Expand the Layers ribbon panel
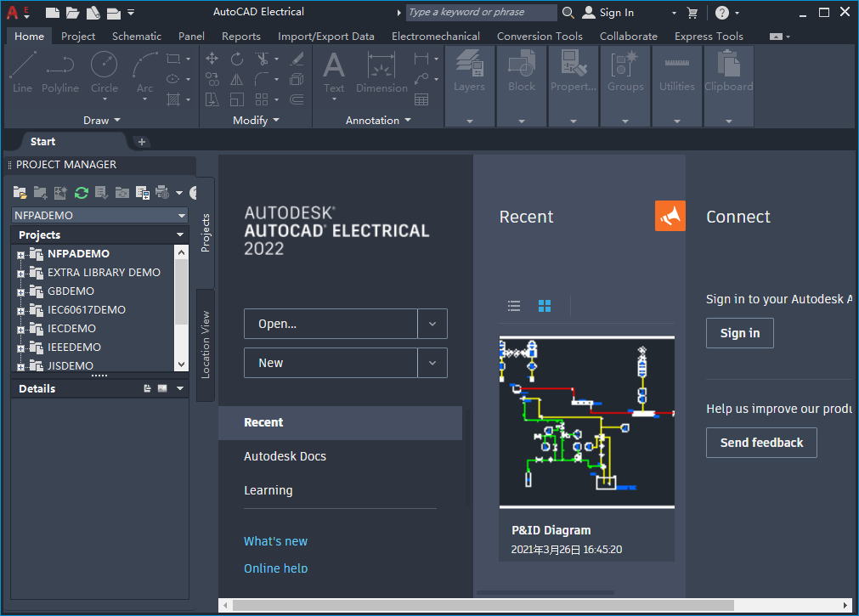The width and height of the screenshot is (859, 616). [470, 122]
